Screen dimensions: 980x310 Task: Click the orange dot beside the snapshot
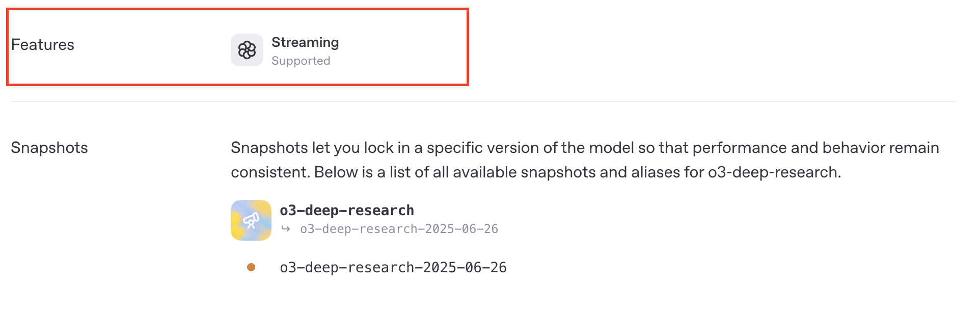[x=251, y=267]
